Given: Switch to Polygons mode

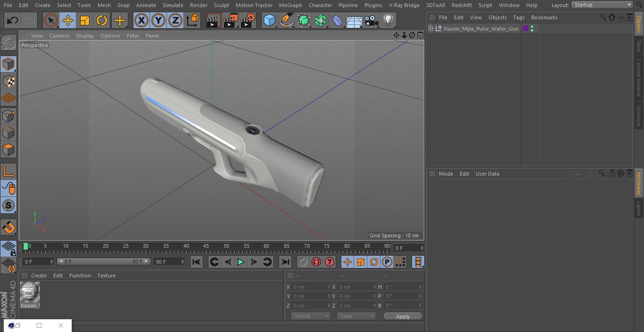Looking at the screenshot, I should [8, 150].
